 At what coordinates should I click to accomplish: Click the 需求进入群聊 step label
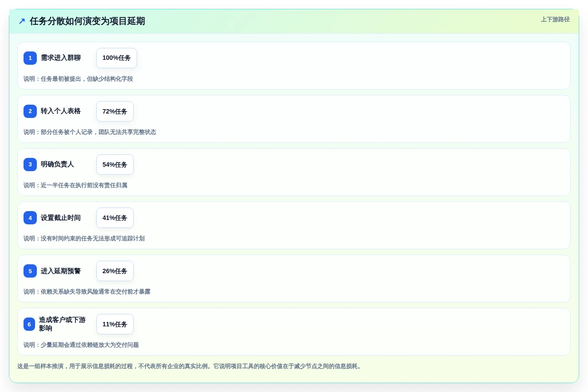pos(61,58)
